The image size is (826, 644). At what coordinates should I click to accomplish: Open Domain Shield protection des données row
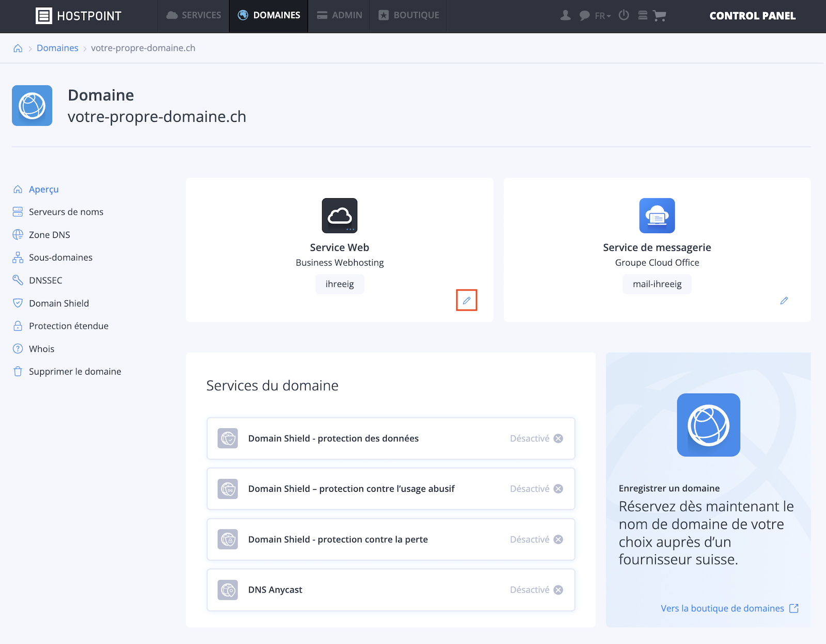(x=391, y=439)
